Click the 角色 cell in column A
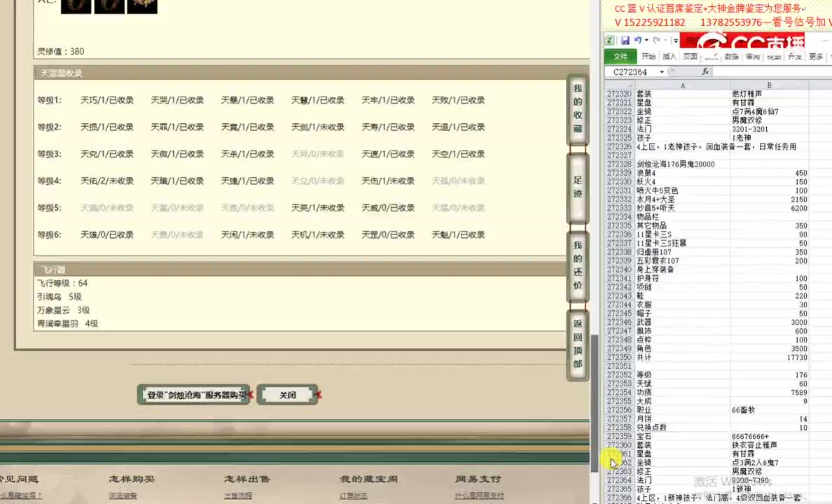Viewport: 832px width, 504px height. click(x=682, y=349)
